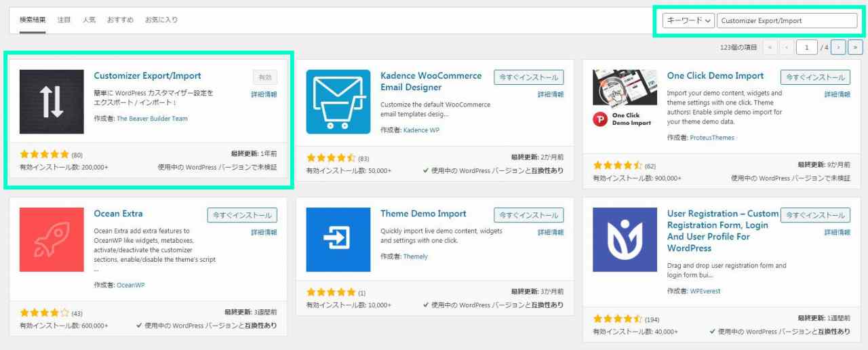This screenshot has width=868, height=350.
Task: Click the star rating of Kadence WooCommerce Email Designer
Action: coord(331,159)
